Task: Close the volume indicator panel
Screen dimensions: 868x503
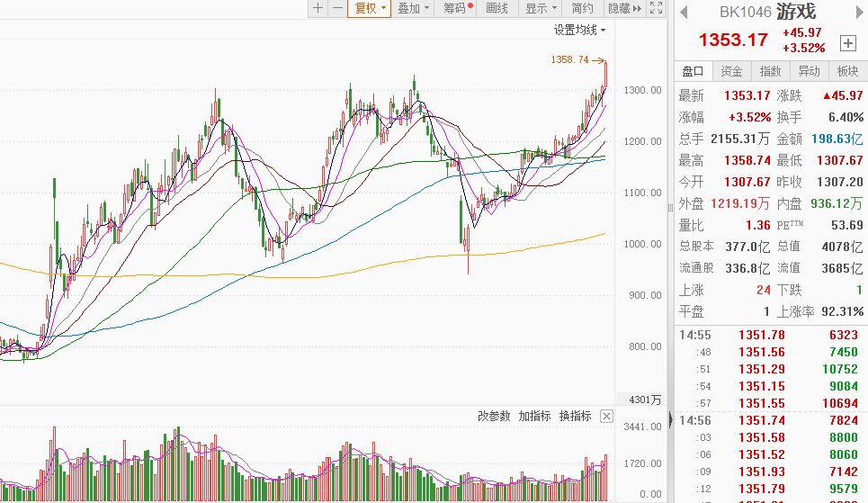Action: pyautogui.click(x=606, y=416)
